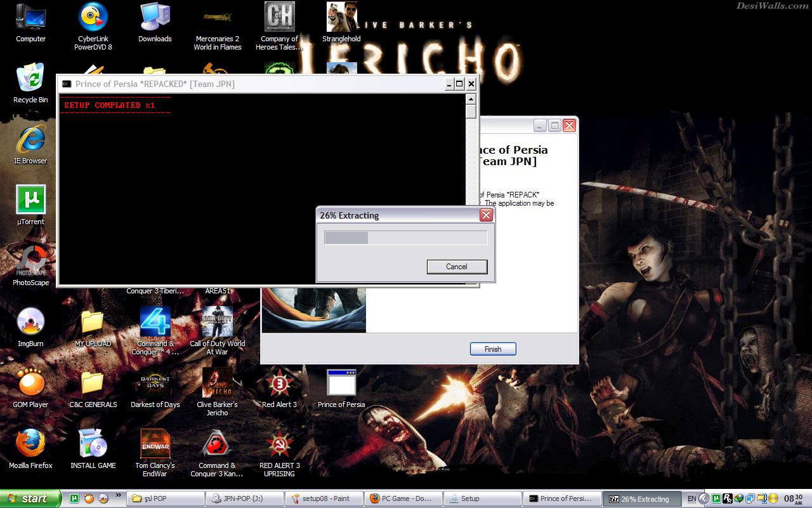
Task: Launch Mercenaries 2 World in Flames
Action: point(217,27)
